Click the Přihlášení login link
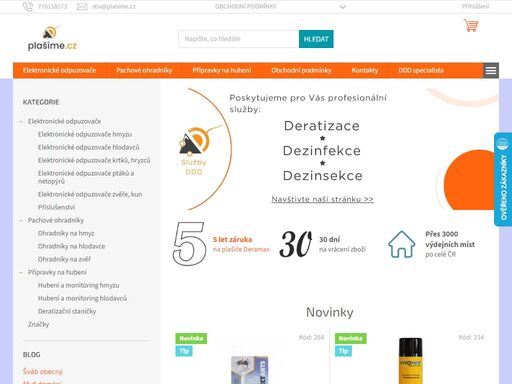Screen dimensions: 512x384 (x=475, y=6)
